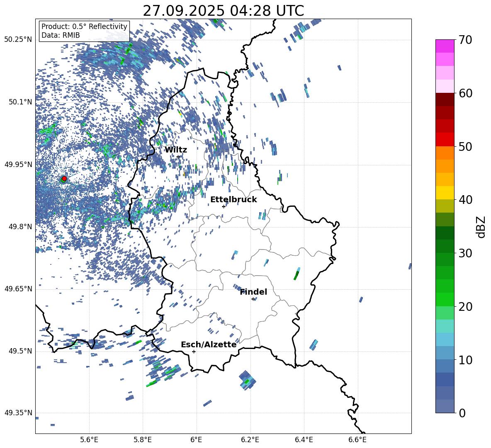
Task: Click the title 27.09.2025 04:28 UTC
Action: click(x=223, y=11)
